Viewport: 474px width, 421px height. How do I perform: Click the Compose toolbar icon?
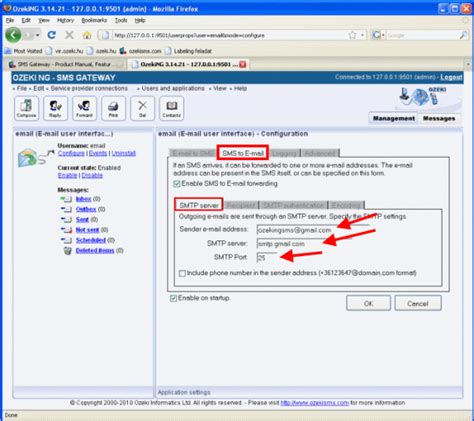26,108
